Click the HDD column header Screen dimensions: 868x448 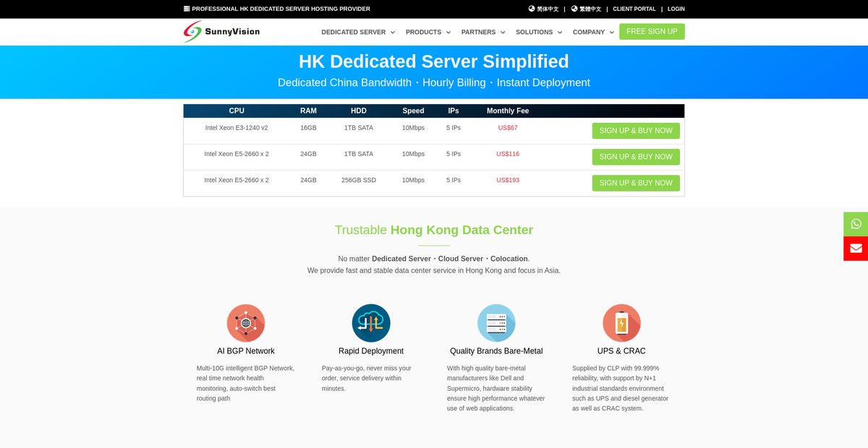click(x=359, y=111)
